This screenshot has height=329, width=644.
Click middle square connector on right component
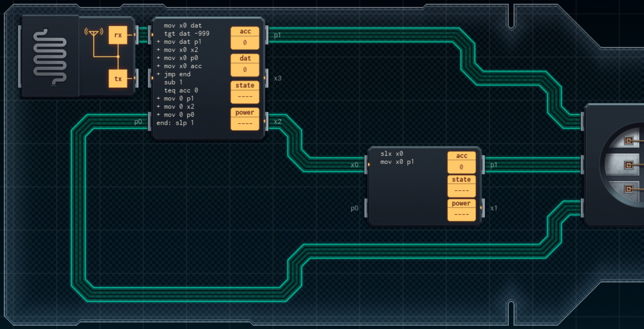tap(629, 165)
